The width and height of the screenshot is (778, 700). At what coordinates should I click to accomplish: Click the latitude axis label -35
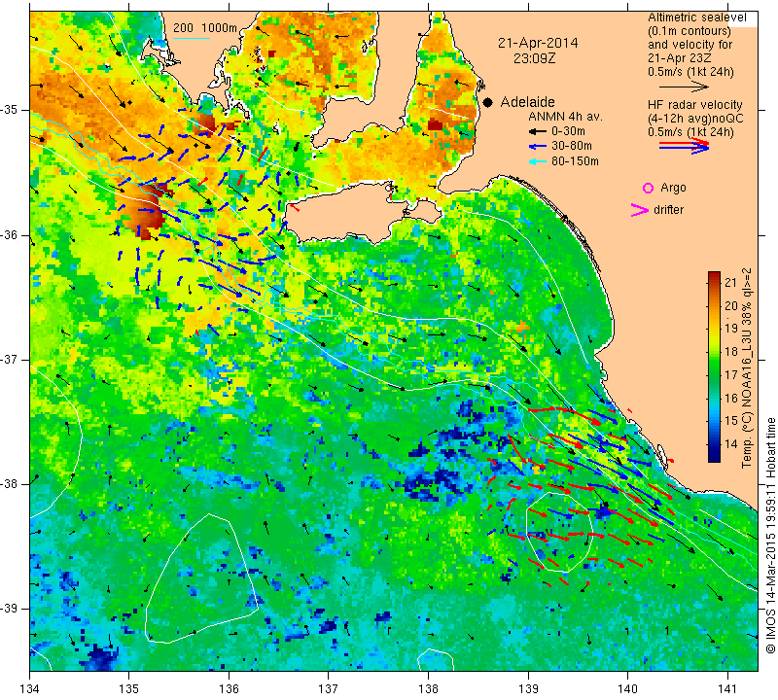pyautogui.click(x=9, y=110)
